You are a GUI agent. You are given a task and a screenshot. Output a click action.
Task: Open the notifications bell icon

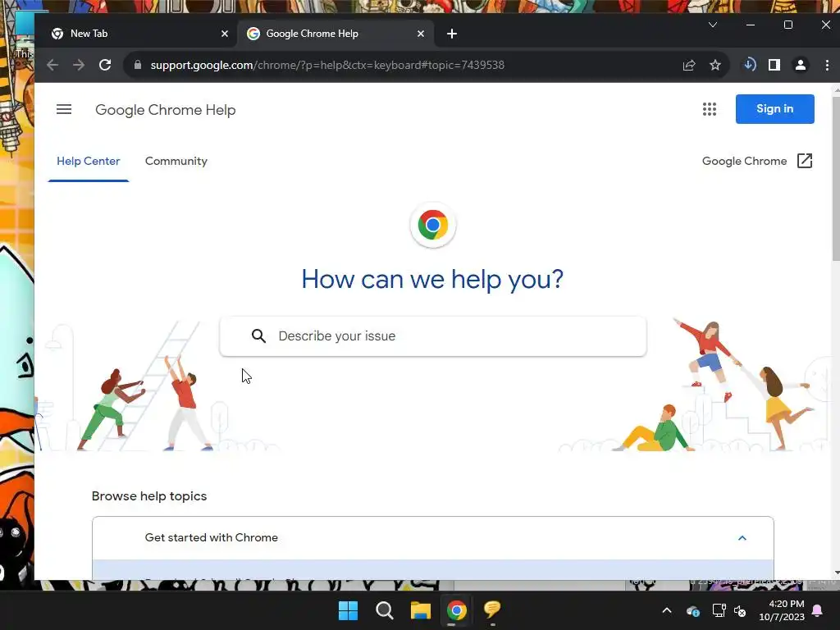point(818,610)
